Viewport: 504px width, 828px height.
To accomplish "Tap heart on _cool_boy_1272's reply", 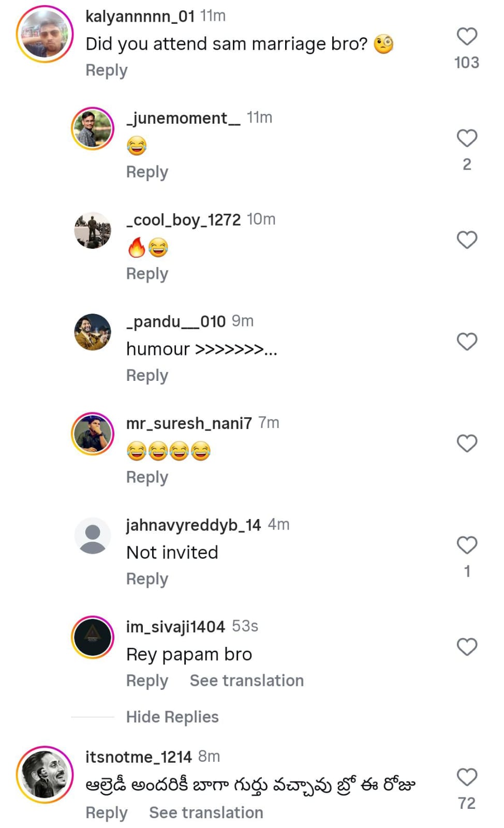I will [466, 240].
